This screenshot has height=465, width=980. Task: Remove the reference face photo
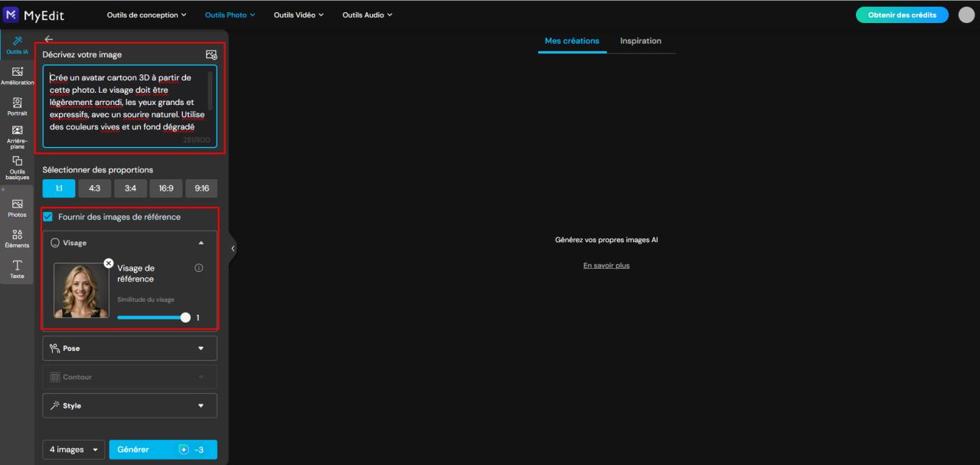click(109, 263)
